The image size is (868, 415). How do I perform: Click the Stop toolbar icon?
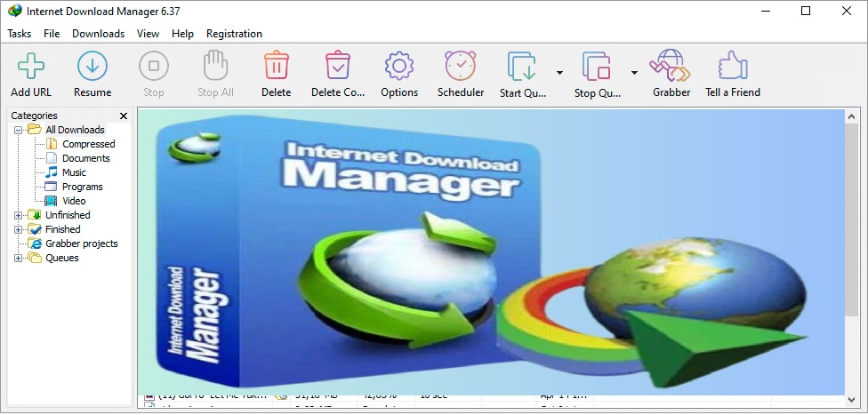153,67
